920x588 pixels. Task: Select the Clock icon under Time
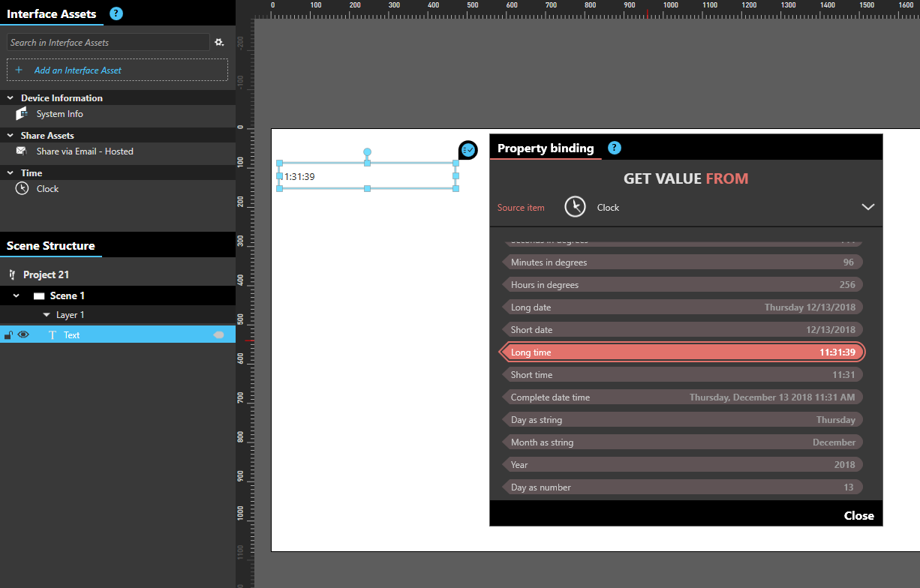tap(23, 188)
